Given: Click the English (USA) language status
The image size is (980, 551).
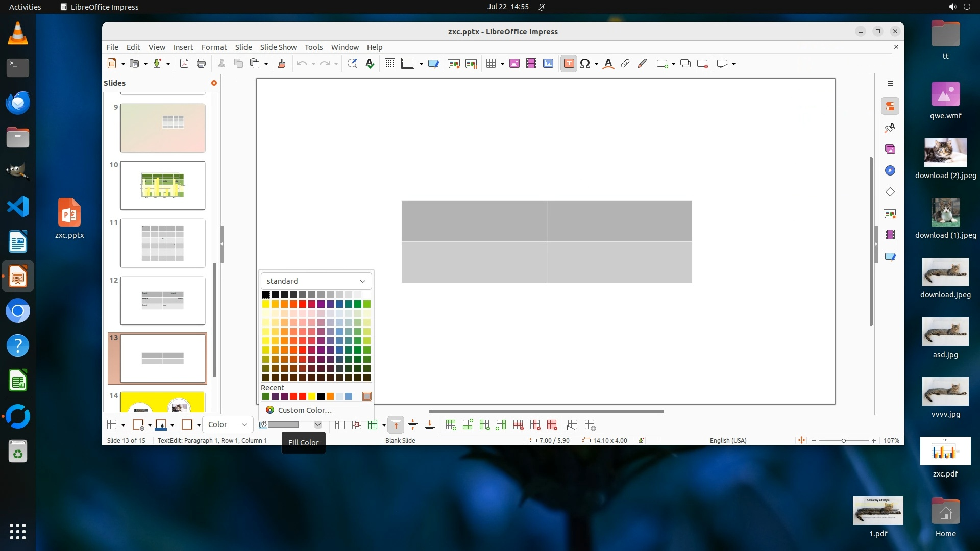Looking at the screenshot, I should point(728,441).
